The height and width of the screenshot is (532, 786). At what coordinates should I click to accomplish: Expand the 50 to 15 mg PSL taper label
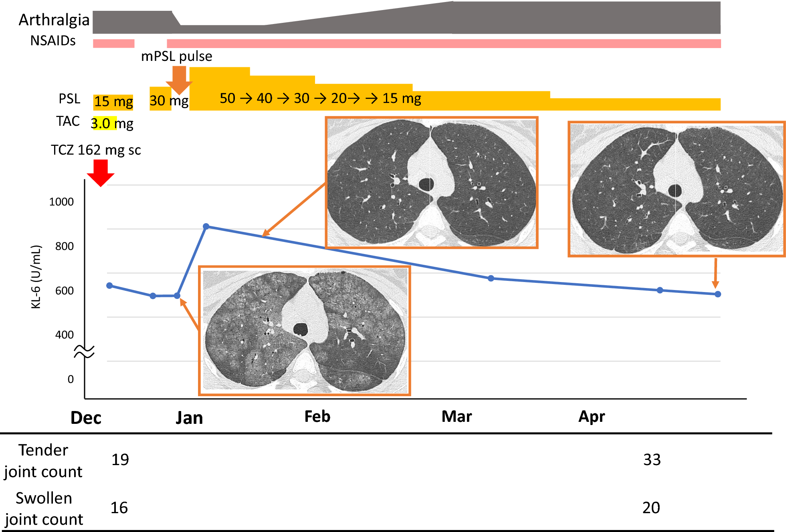pyautogui.click(x=321, y=98)
